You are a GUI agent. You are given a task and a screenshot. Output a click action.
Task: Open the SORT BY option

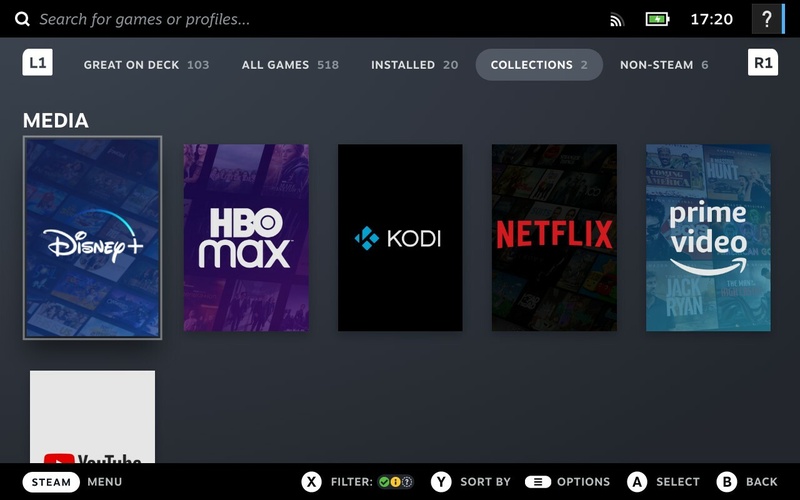point(485,482)
